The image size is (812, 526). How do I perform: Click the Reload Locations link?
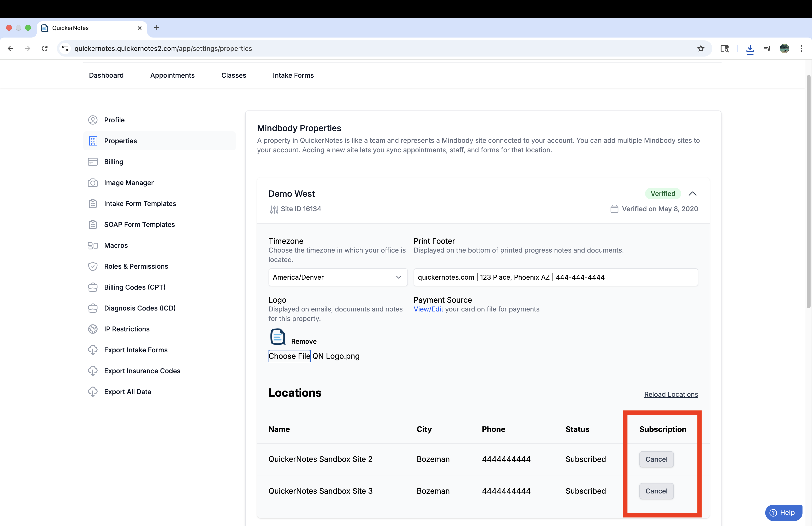(671, 394)
